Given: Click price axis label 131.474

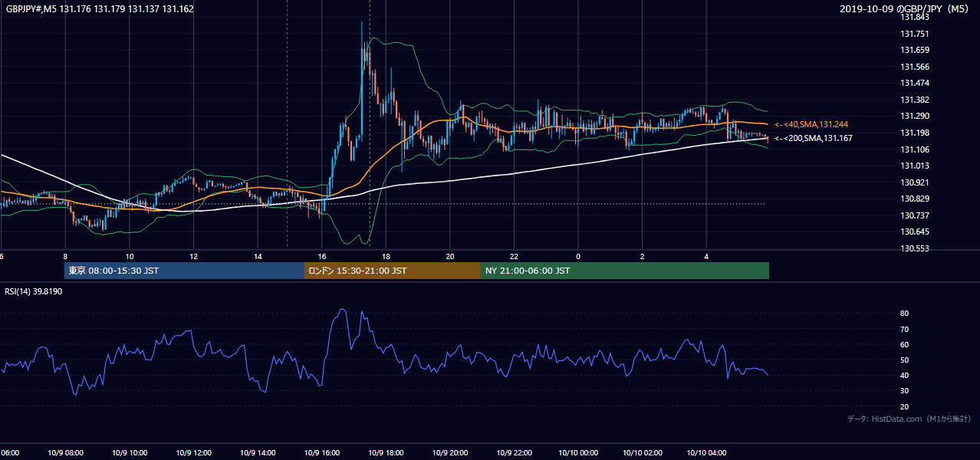Looking at the screenshot, I should pyautogui.click(x=915, y=83).
